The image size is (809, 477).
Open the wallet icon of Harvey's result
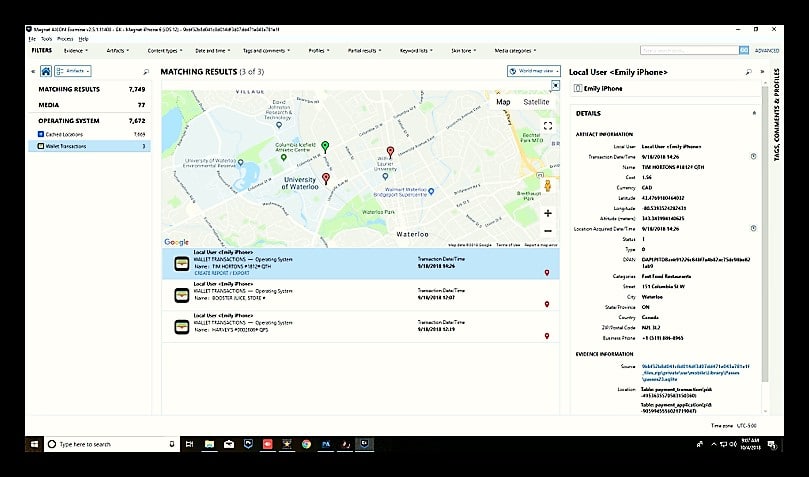pyautogui.click(x=182, y=327)
